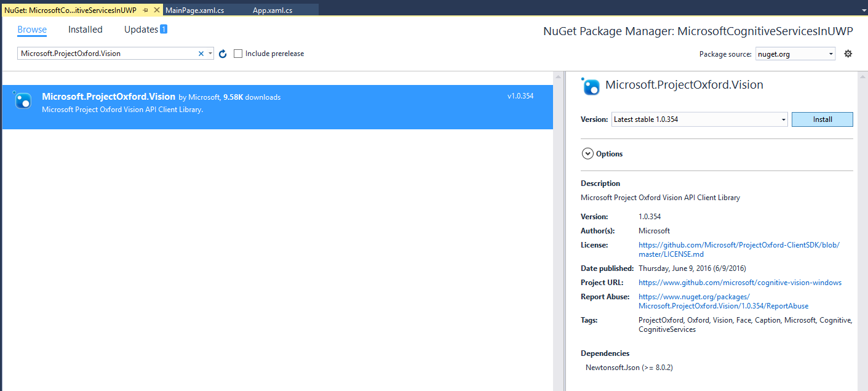The height and width of the screenshot is (391, 868).
Task: Open the Package source dropdown
Action: [795, 54]
